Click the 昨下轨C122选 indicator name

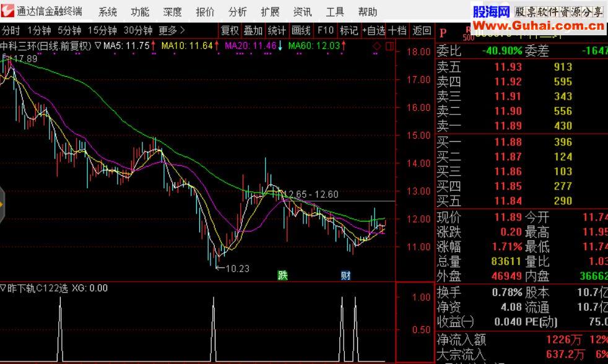(38, 288)
